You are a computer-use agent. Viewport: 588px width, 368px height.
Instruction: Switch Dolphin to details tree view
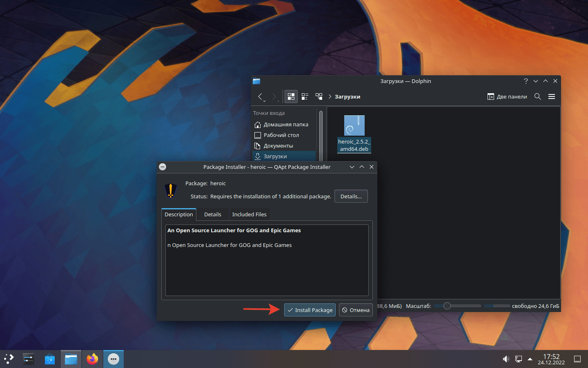pyautogui.click(x=319, y=96)
